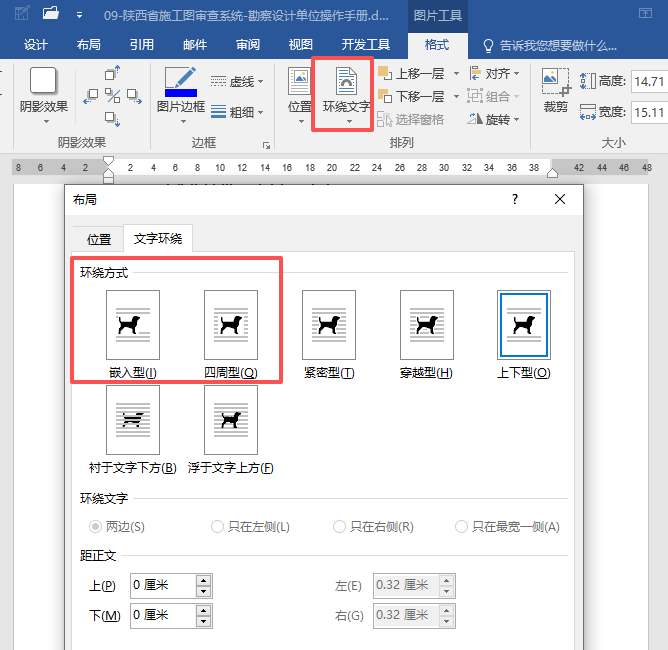Select the 嵌入型 inline wrapping icon
668x650 pixels.
[x=133, y=325]
